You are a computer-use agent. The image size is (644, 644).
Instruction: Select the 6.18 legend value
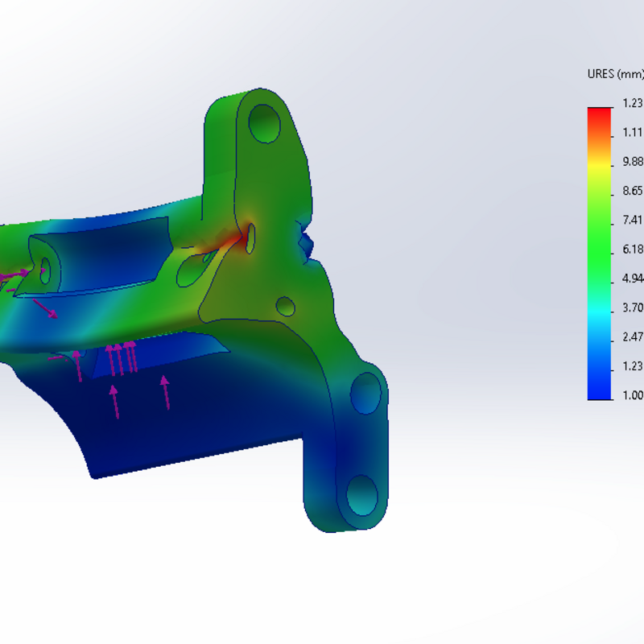(632, 250)
